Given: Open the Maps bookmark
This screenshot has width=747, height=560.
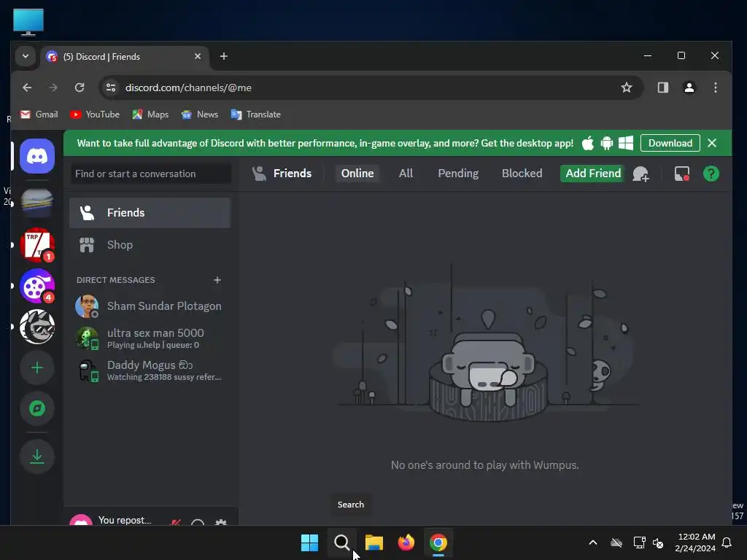Looking at the screenshot, I should pos(150,114).
